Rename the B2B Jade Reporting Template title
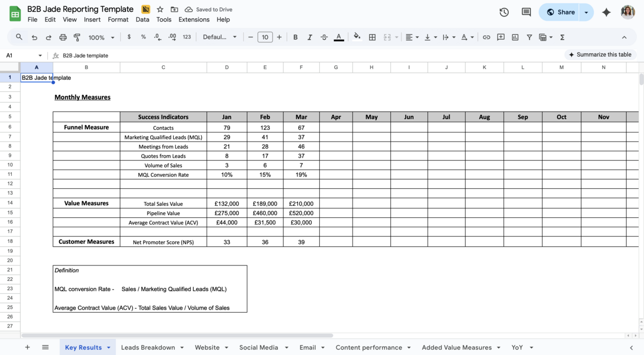 tap(80, 9)
